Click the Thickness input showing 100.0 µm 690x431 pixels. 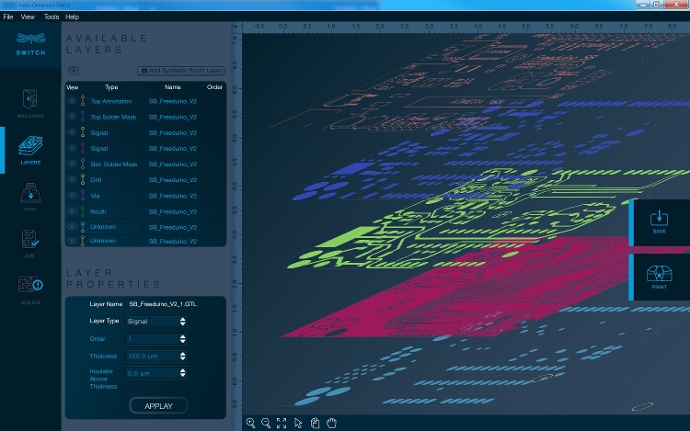click(x=152, y=356)
